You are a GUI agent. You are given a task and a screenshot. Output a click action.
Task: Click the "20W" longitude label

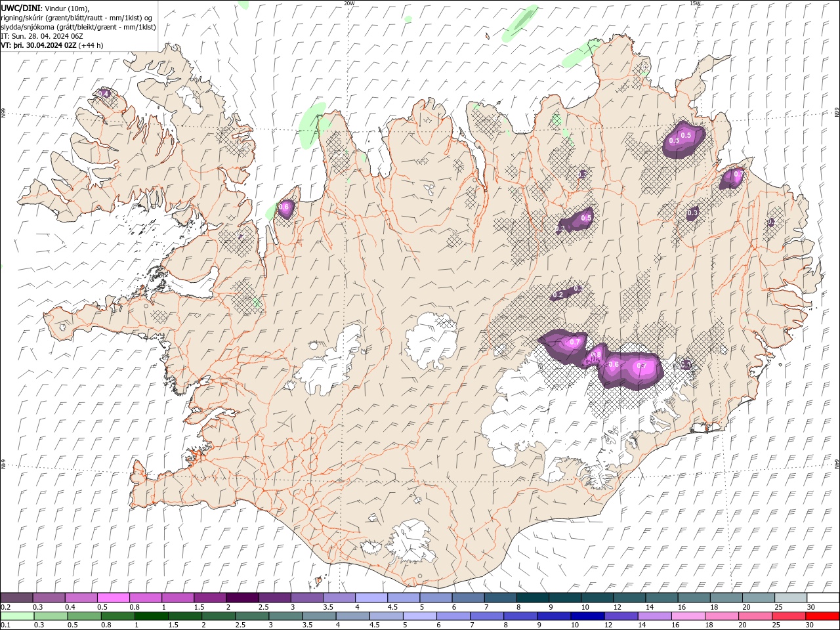pos(349,3)
